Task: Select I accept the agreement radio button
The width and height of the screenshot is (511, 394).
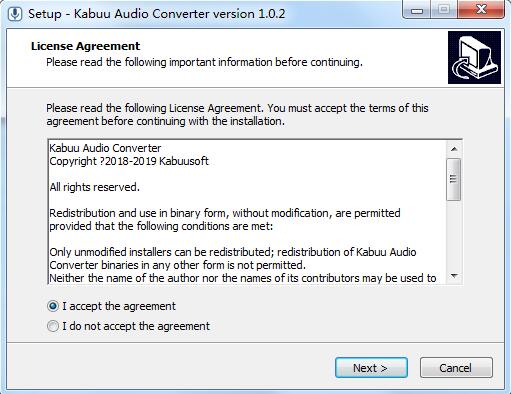Action: click(53, 306)
